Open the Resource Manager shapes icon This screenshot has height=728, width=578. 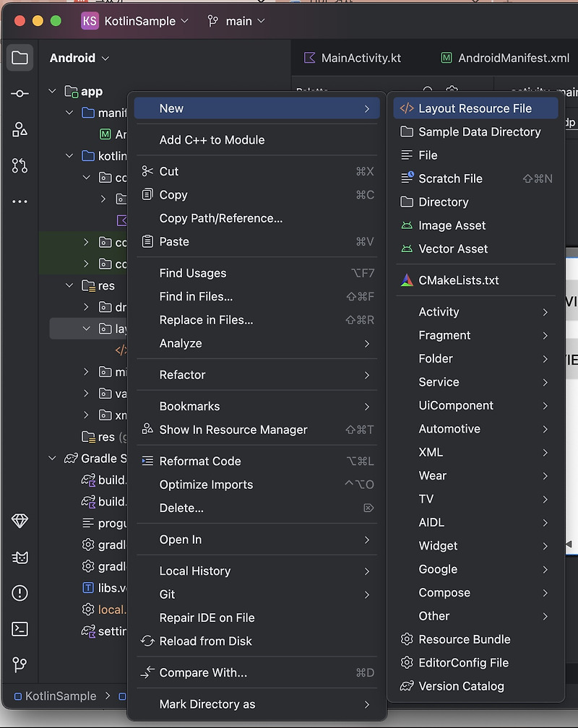point(20,130)
